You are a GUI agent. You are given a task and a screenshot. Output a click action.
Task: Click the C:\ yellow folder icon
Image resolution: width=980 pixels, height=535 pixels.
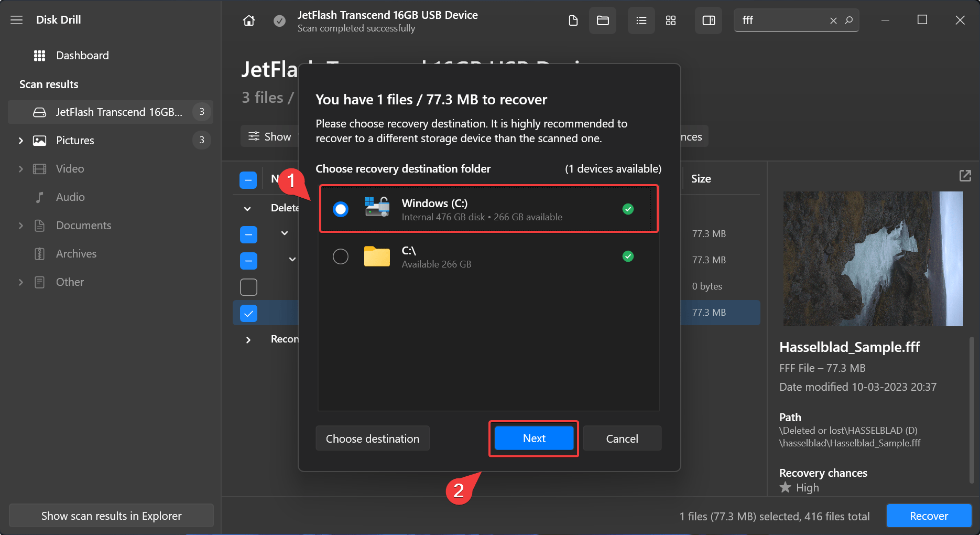point(377,256)
